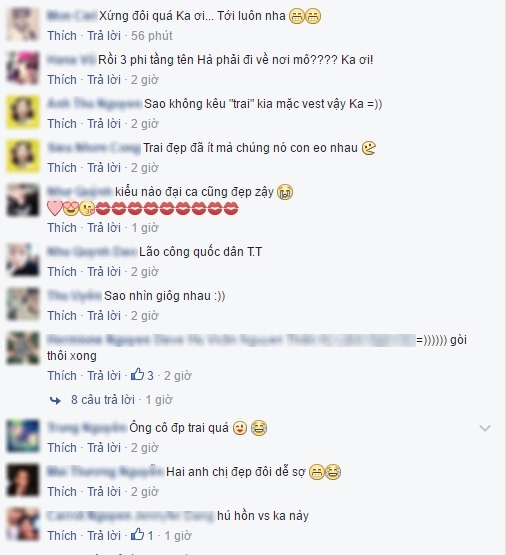Open the yellow avatar beside Trai đẹp đã ít
Viewport: 506px width, 555px height.
coord(23,155)
